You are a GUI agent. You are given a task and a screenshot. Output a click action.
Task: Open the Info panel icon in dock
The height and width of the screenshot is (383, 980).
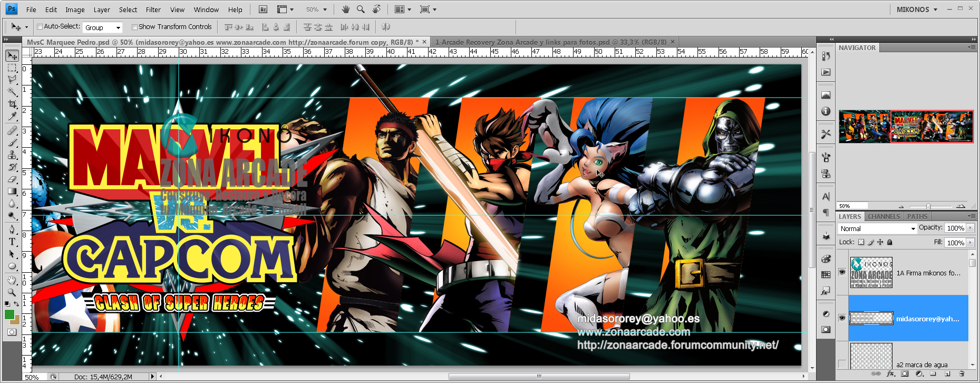(x=826, y=111)
